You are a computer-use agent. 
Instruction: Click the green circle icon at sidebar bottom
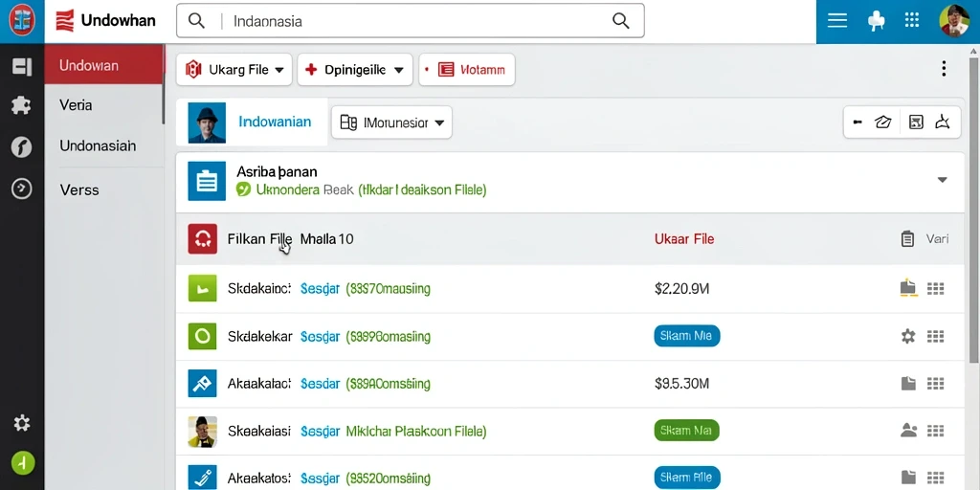[x=23, y=463]
